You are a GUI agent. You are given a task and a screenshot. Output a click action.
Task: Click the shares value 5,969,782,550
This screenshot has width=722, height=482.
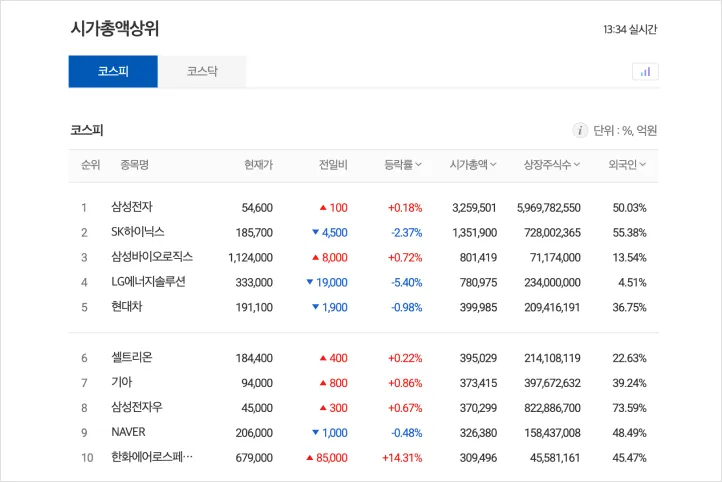click(548, 208)
